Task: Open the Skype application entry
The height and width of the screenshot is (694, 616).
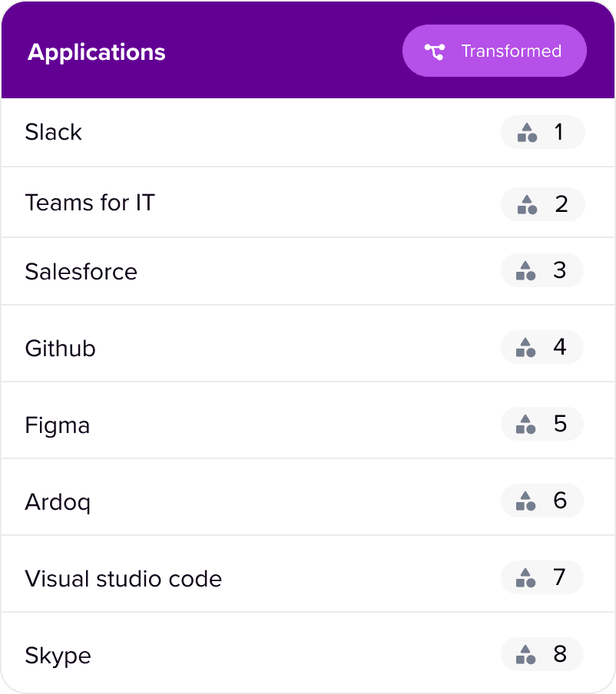Action: 58,656
